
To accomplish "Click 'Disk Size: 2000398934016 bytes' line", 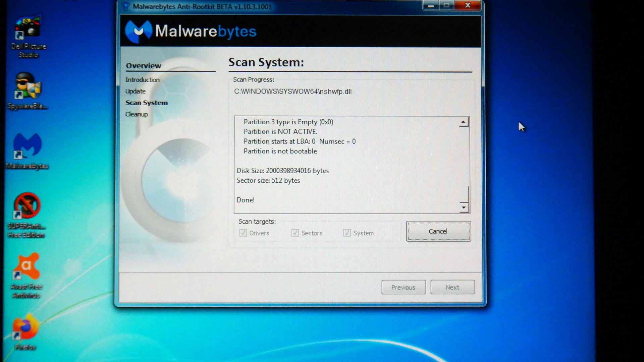I will pyautogui.click(x=283, y=171).
